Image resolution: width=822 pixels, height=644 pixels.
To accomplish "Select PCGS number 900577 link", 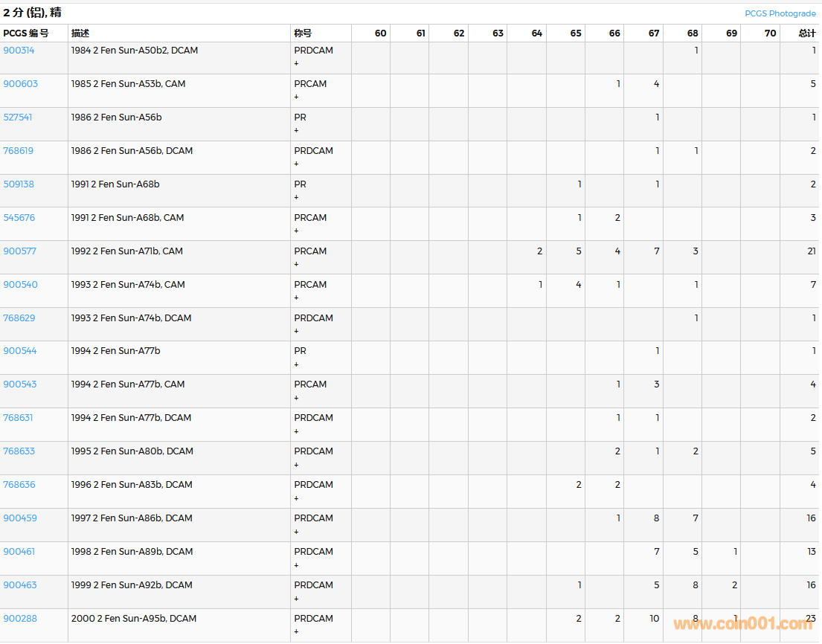I will [x=20, y=251].
